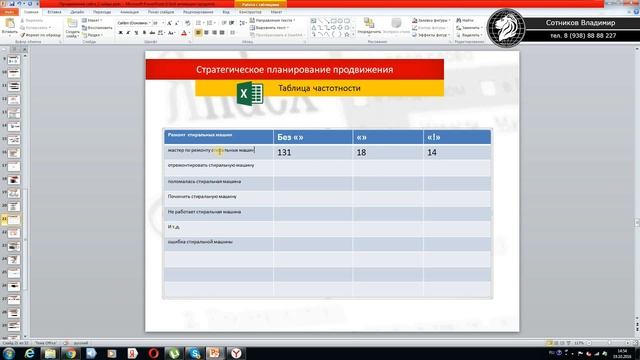Click the Arrange (Упорядочить) button
Screen dimensions: 640x360
click(x=369, y=27)
